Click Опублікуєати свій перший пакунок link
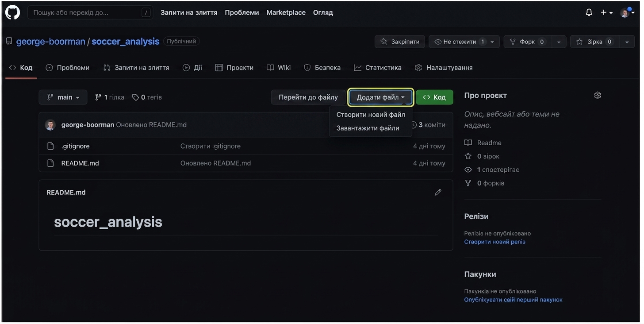The image size is (644, 324). click(514, 300)
